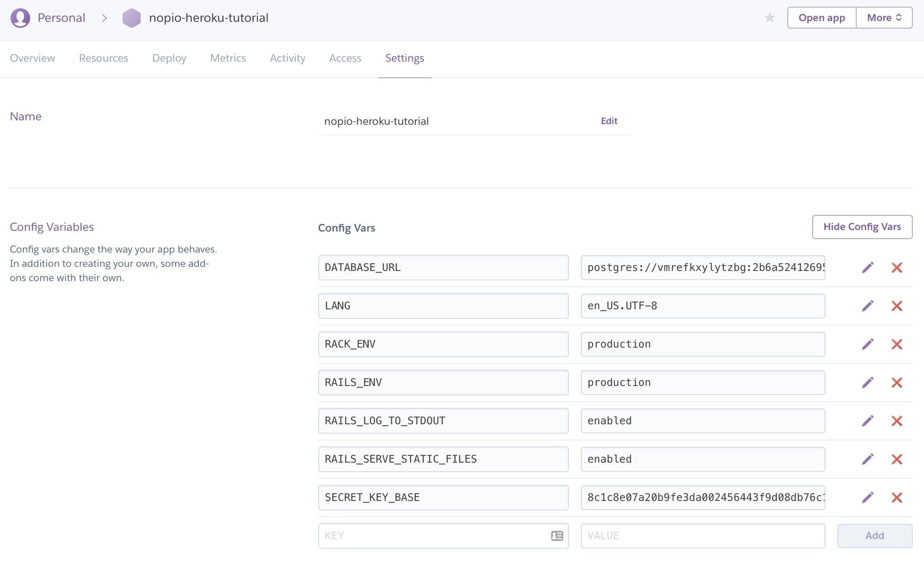Viewport: 924px width, 584px height.
Task: Focus the new KEY input field
Action: point(443,536)
